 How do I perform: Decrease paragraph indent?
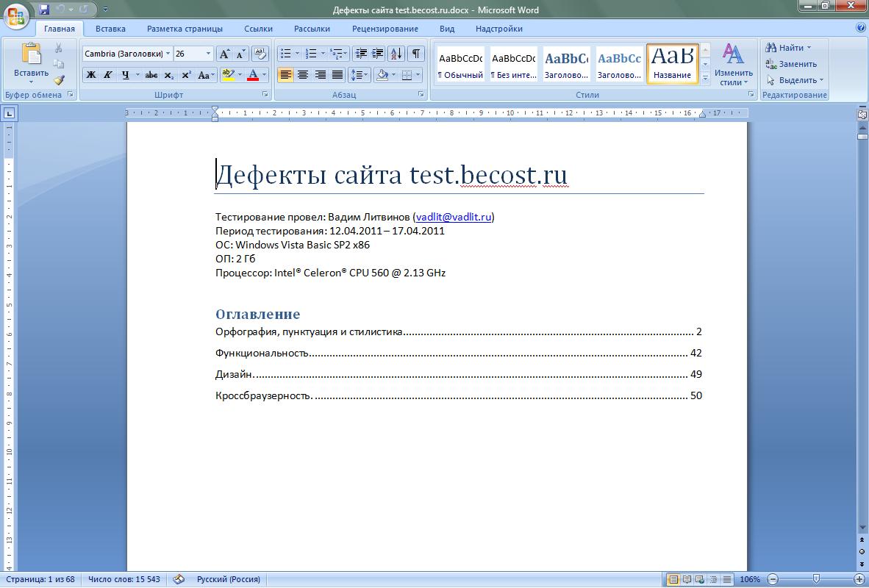(x=361, y=54)
